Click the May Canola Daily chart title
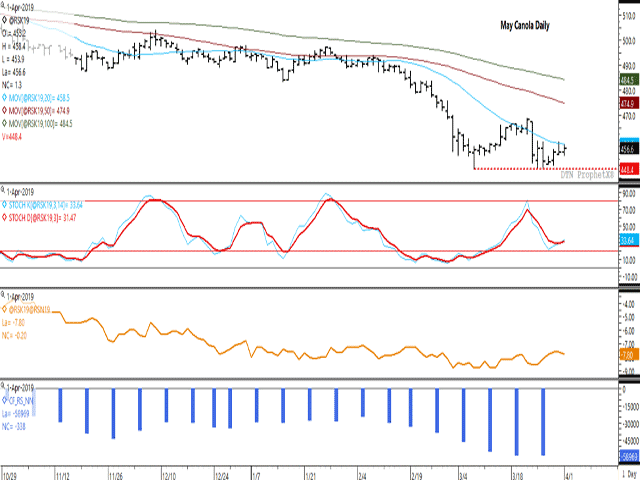Image resolution: width=640 pixels, height=480 pixels. [525, 26]
